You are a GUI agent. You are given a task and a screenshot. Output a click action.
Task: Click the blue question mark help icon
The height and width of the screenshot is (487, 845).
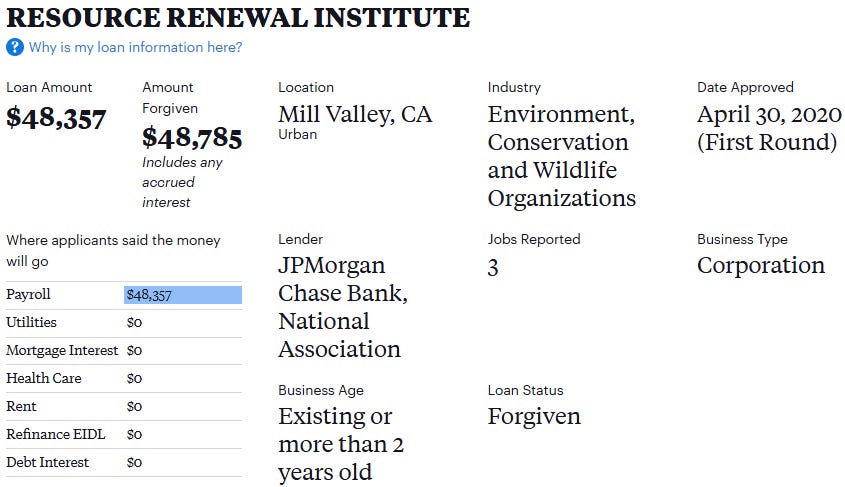[15, 47]
